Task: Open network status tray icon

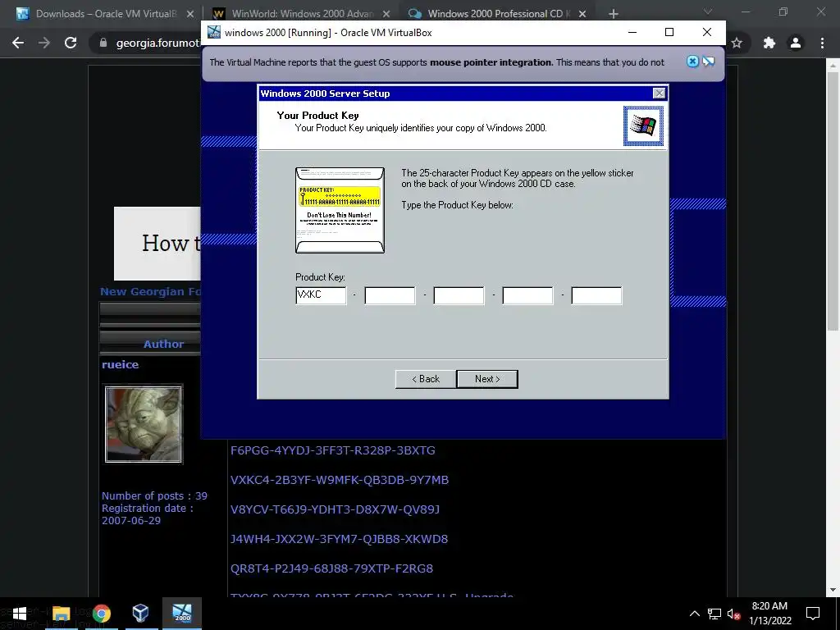Action: (714, 614)
